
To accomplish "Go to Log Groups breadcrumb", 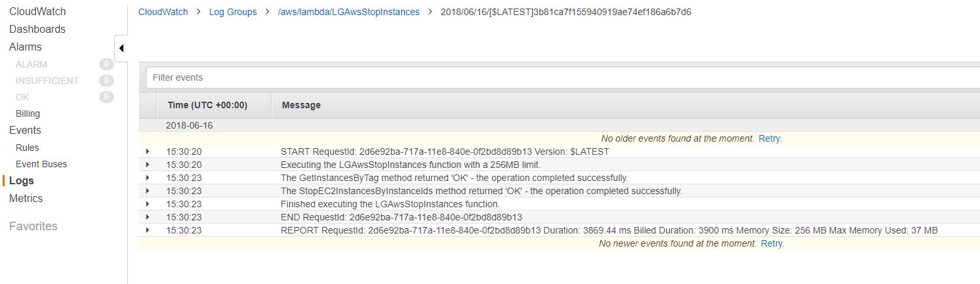I will pos(233,12).
